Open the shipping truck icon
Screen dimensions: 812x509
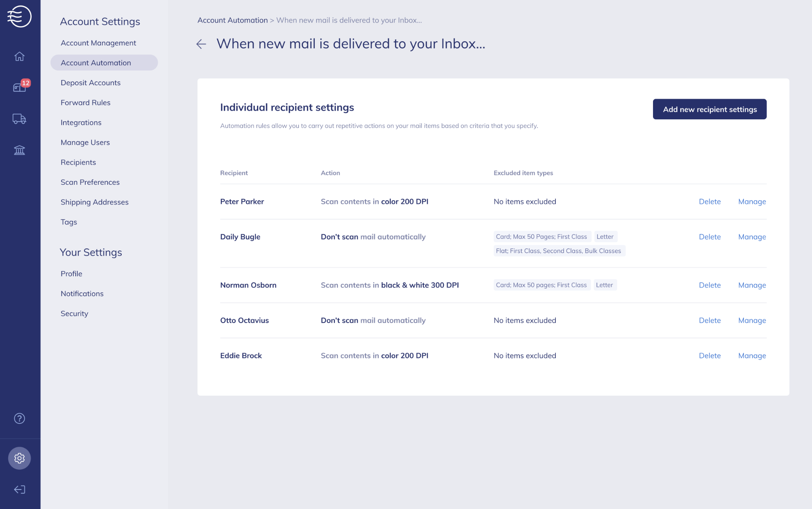(19, 119)
